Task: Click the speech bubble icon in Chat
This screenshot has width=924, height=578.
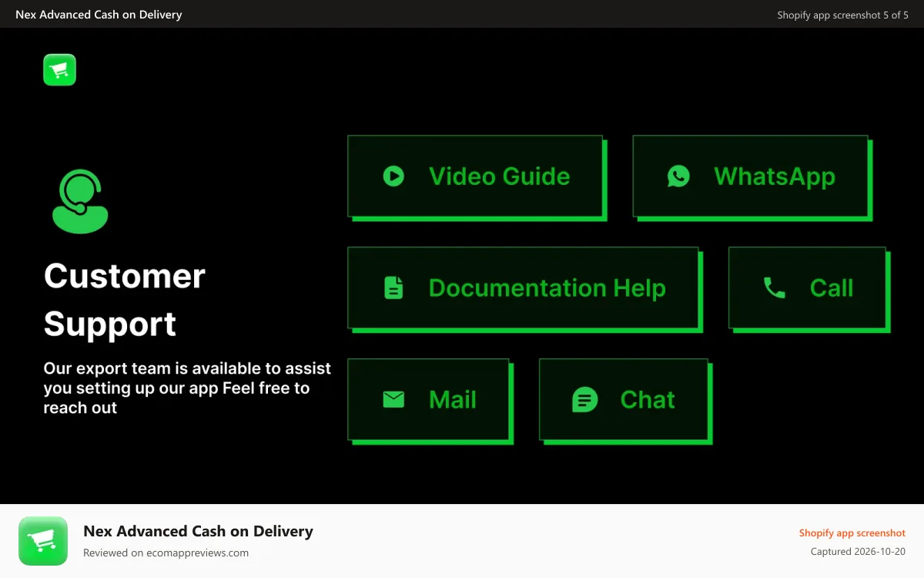Action: click(x=585, y=399)
